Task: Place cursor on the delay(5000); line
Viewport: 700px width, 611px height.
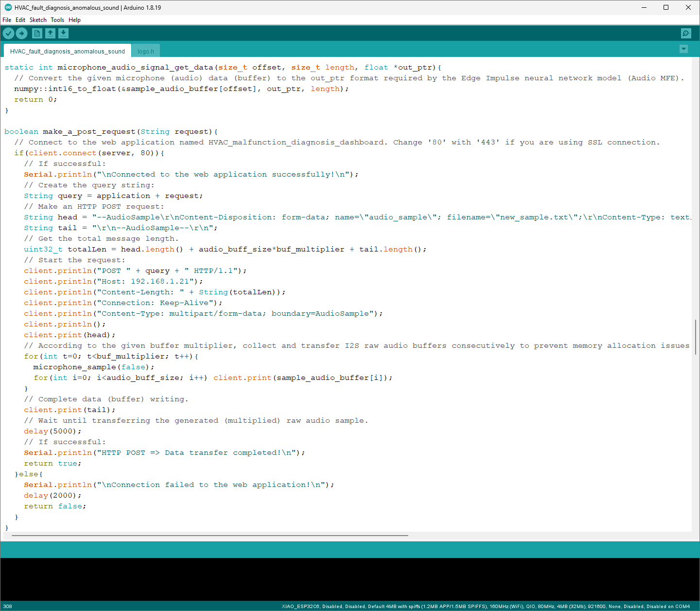Action: click(x=52, y=431)
